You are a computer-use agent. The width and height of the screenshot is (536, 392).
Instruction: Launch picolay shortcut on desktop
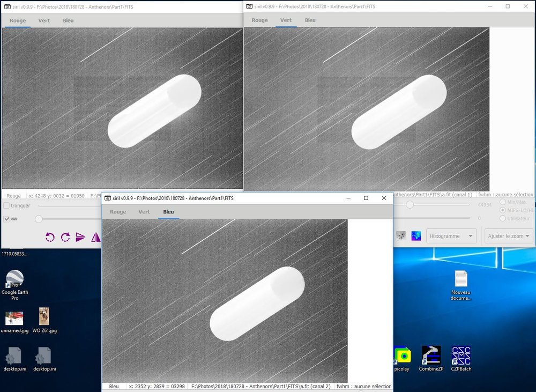[402, 358]
